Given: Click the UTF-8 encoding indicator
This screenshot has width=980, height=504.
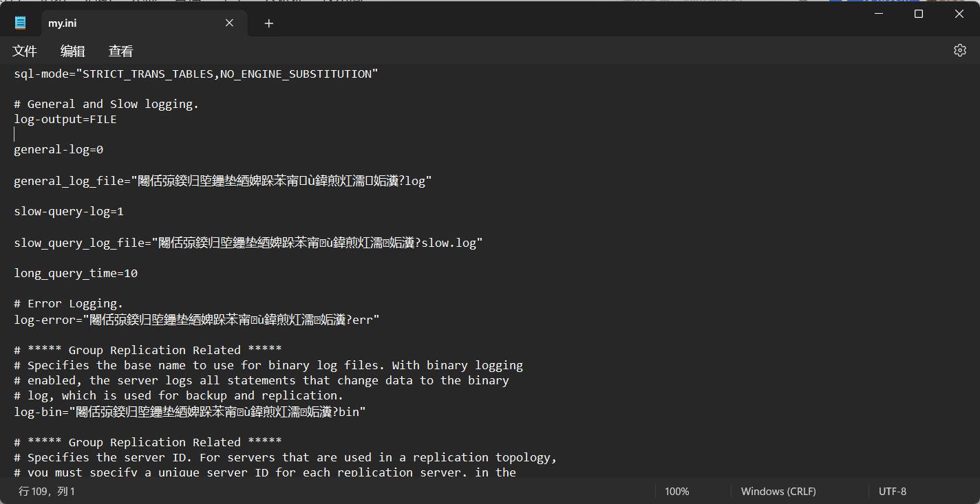Looking at the screenshot, I should coord(893,491).
